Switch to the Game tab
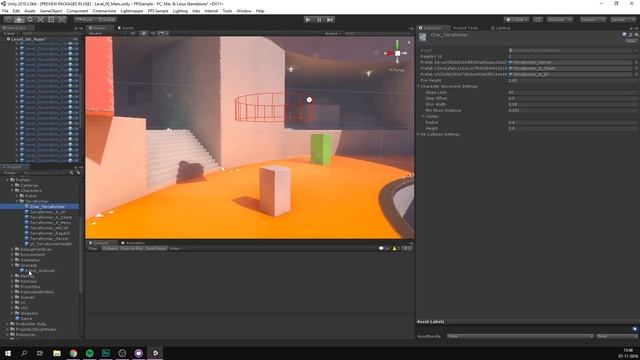The image size is (640, 360). [x=127, y=28]
